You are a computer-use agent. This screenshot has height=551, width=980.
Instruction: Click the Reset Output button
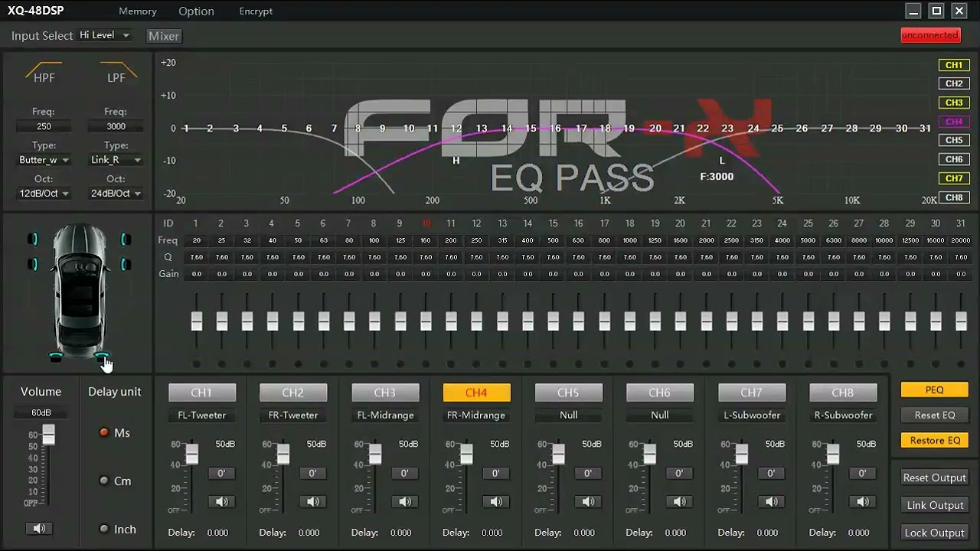point(934,478)
